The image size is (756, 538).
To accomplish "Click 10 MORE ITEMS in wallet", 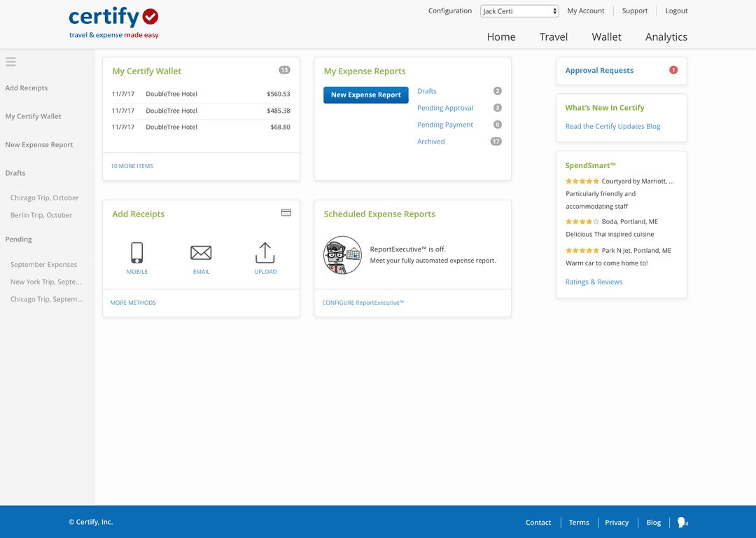I will click(132, 166).
